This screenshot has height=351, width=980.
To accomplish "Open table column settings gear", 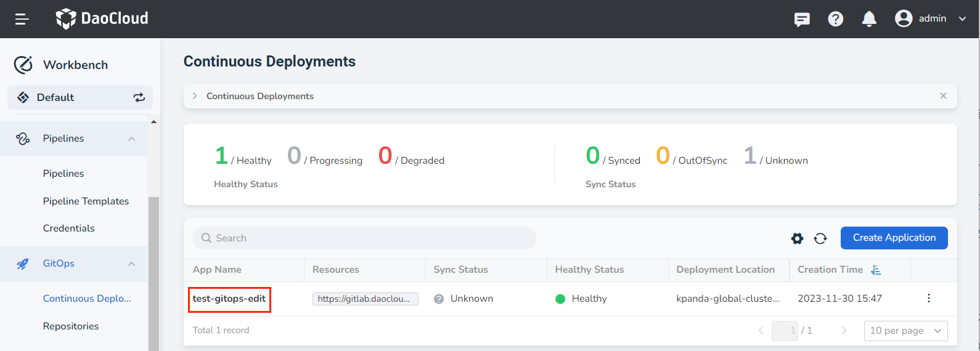I will click(797, 238).
